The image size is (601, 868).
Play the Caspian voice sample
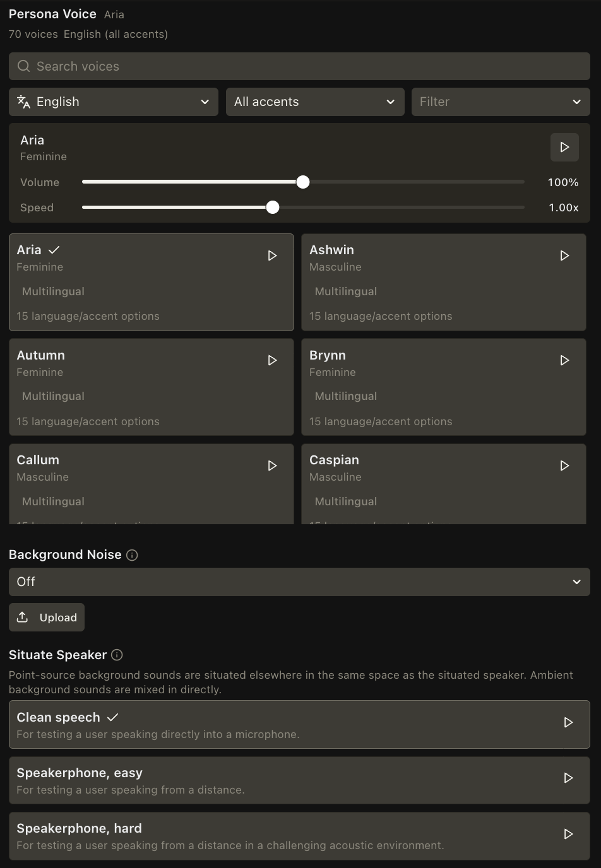click(x=564, y=466)
